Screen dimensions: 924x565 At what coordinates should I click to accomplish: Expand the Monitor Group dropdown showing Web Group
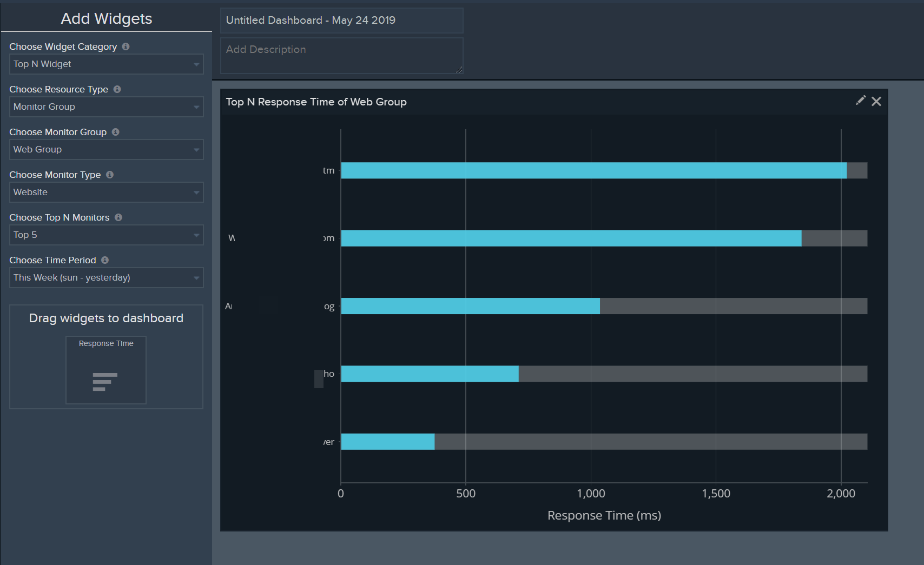pyautogui.click(x=107, y=149)
